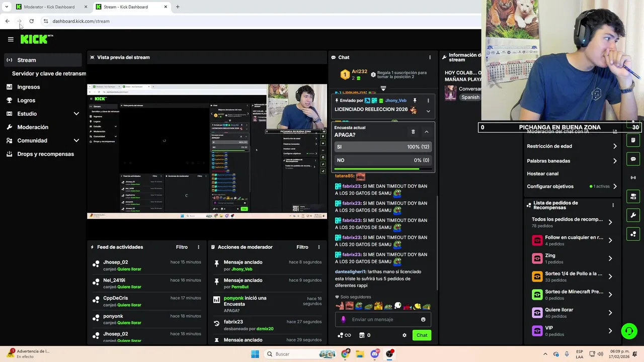Click the dzmix20 link in moderator actions
Image resolution: width=644 pixels, height=362 pixels.
[x=265, y=329]
